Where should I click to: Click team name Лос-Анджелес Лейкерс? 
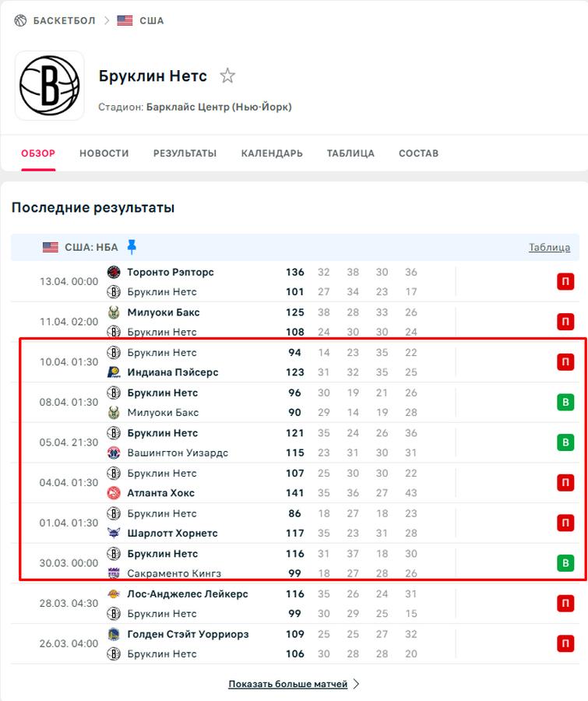coord(188,594)
